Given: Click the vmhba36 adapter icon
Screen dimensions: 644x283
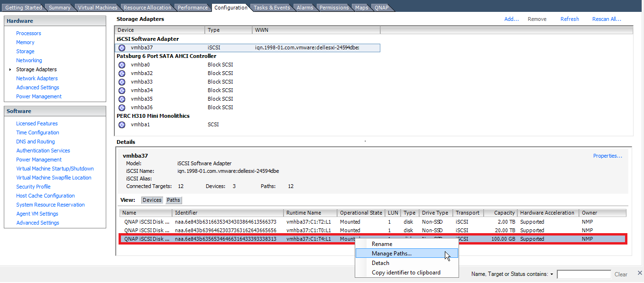Looking at the screenshot, I should click(x=122, y=108).
